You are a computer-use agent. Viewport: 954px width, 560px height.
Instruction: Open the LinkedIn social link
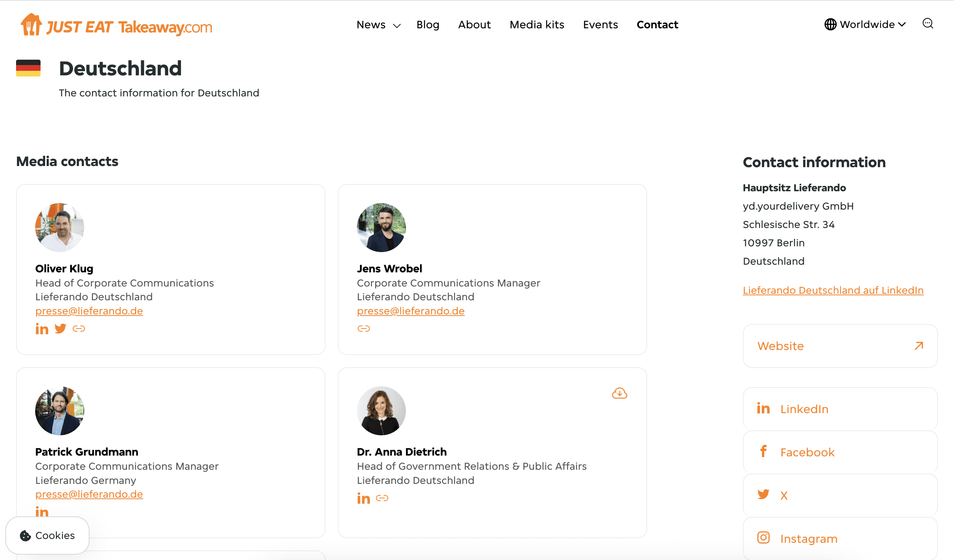(840, 409)
